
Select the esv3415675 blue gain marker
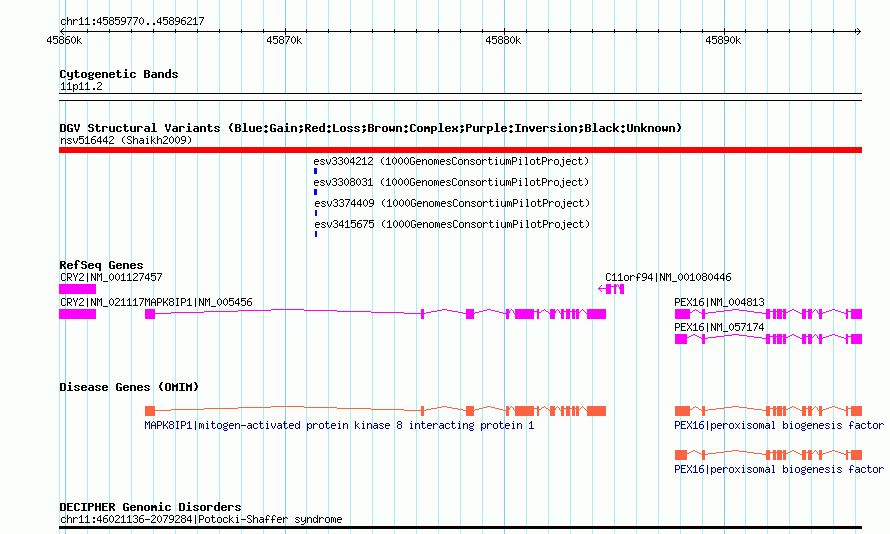pyautogui.click(x=316, y=234)
